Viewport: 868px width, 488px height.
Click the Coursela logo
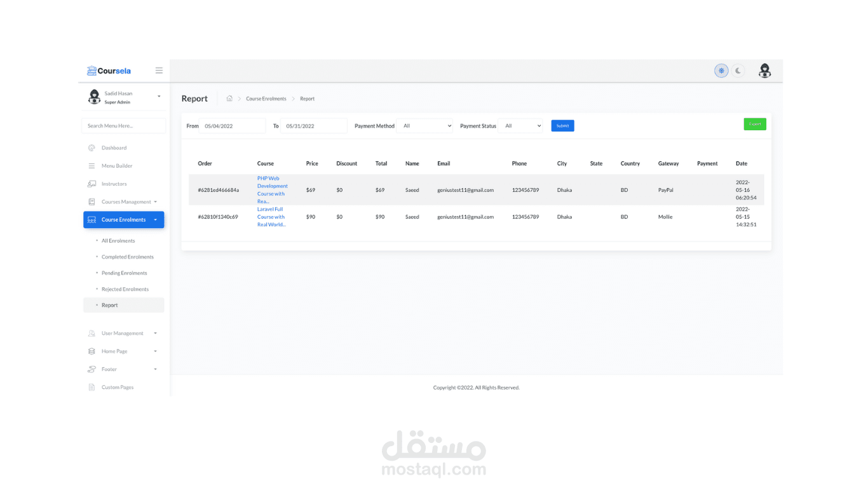click(x=109, y=71)
